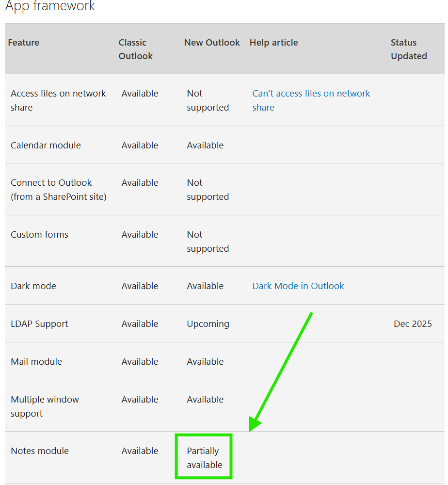
Task: Click Classic Outlook "Available" for Notes module
Action: coord(140,451)
